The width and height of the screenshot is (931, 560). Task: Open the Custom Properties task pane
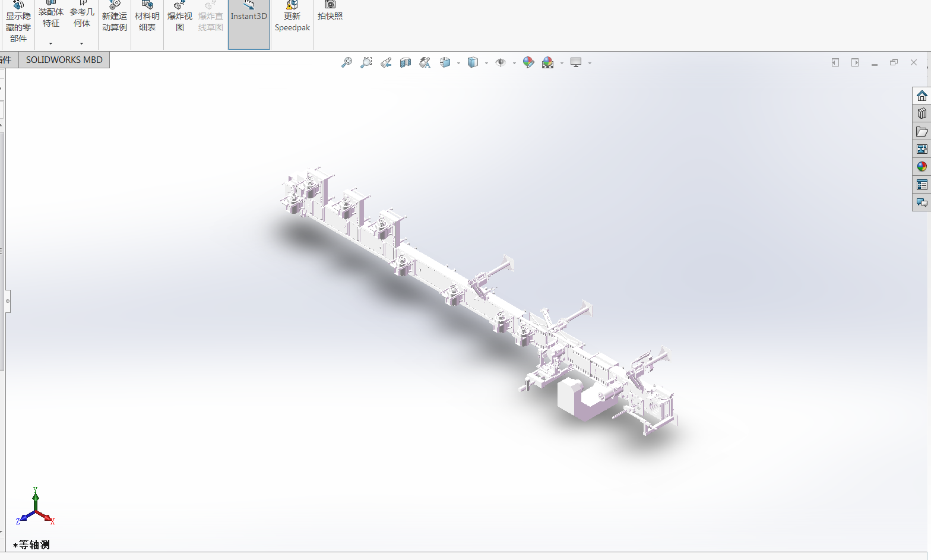(921, 185)
